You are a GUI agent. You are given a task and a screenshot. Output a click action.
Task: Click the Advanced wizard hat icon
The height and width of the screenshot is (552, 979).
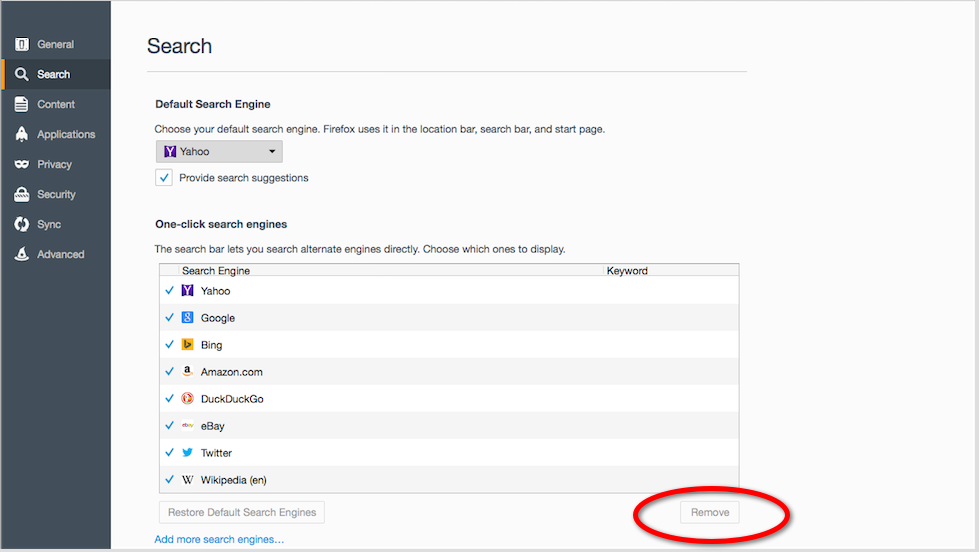[x=22, y=254]
